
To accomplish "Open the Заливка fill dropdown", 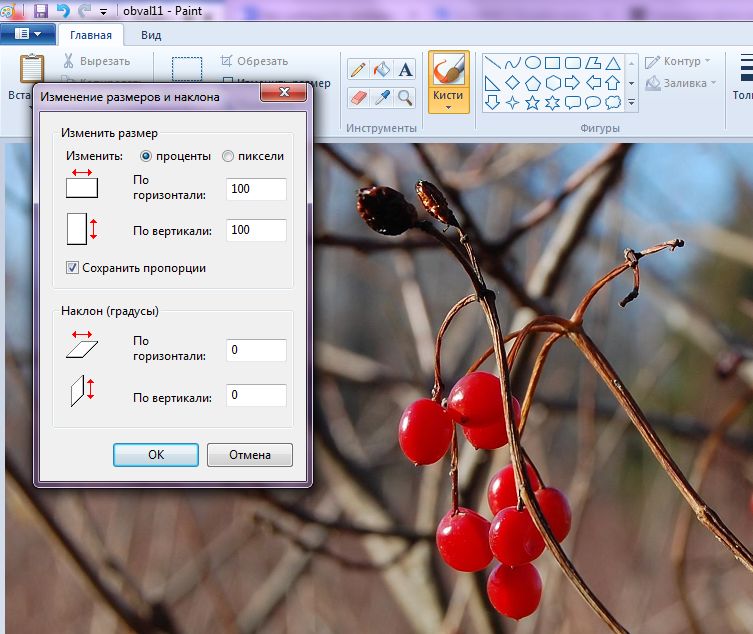I will [x=681, y=83].
